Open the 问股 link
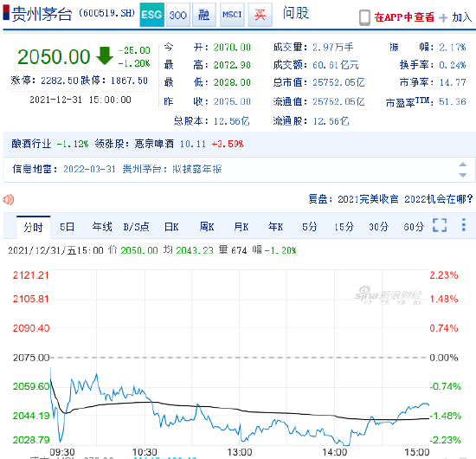This screenshot has width=476, height=459. click(296, 13)
